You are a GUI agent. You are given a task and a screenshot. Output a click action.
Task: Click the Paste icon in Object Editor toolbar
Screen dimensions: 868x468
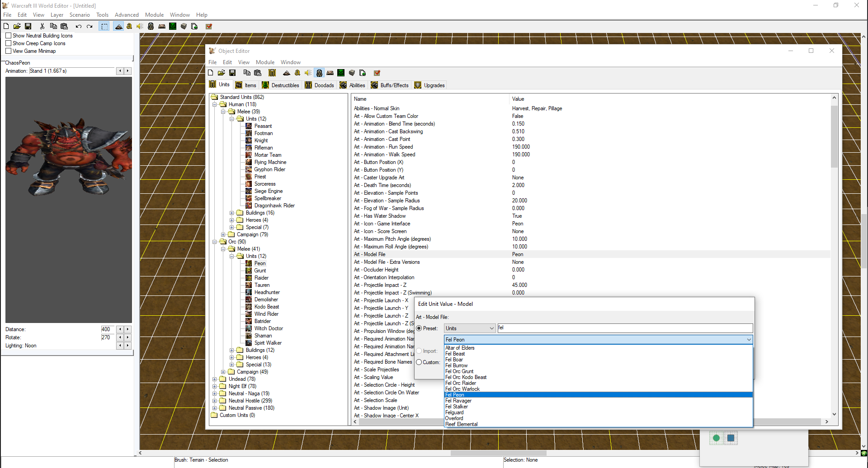[x=258, y=73]
